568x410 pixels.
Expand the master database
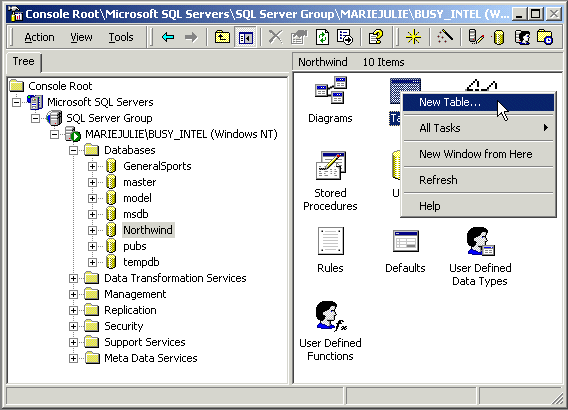[x=92, y=182]
